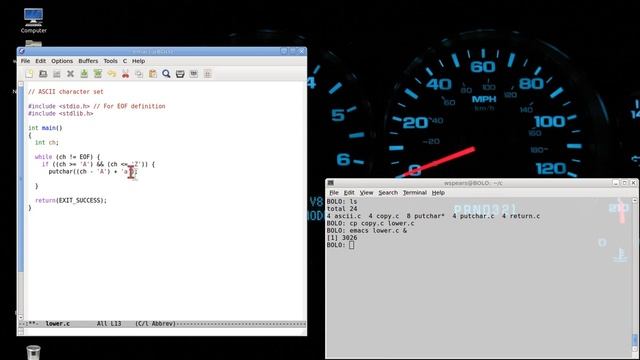Click 'total 24' line in terminal
The width and height of the screenshot is (640, 360).
(342, 209)
